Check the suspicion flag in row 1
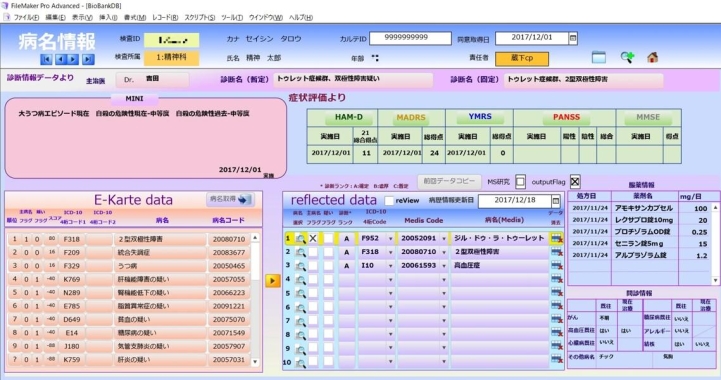This screenshot has width=721, height=380. [328, 238]
